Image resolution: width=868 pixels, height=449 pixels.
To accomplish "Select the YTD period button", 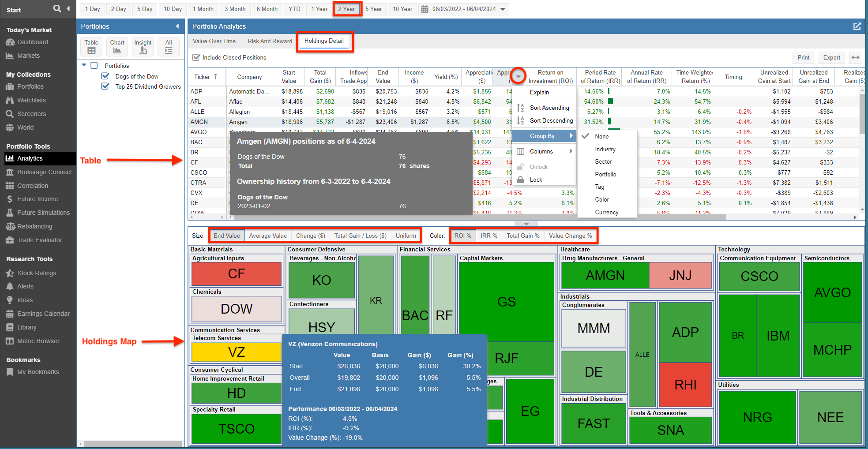I will point(294,9).
